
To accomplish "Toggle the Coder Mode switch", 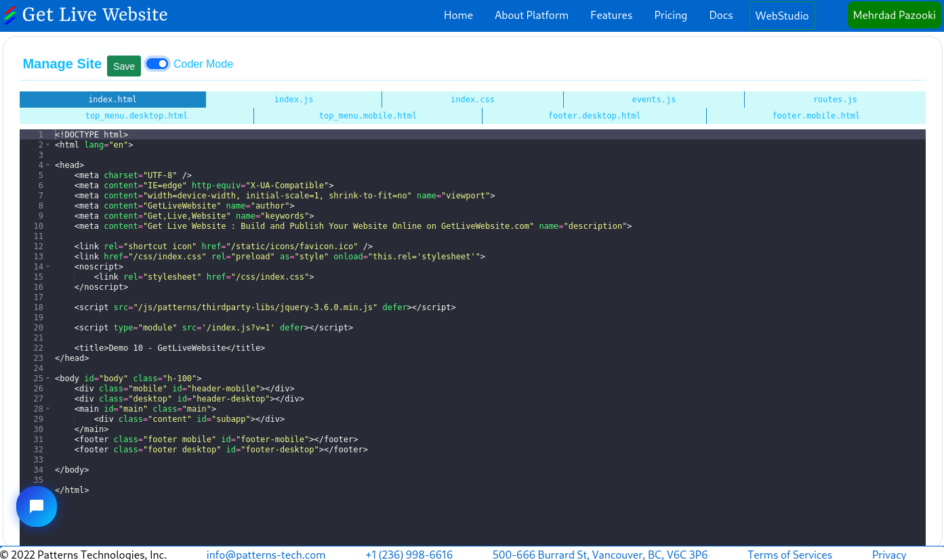I will pyautogui.click(x=157, y=64).
